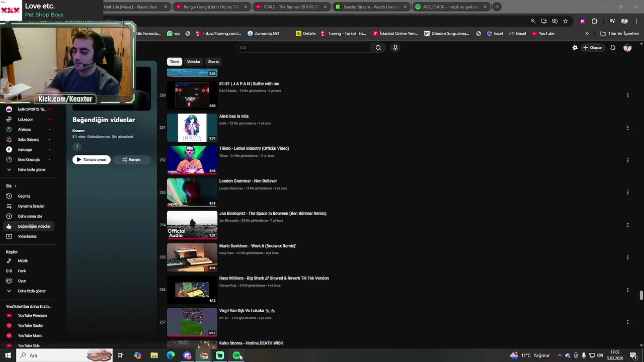Viewport: 644px width, 362px height.
Task: Open Chrome three-dot menu
Action: click(637, 21)
